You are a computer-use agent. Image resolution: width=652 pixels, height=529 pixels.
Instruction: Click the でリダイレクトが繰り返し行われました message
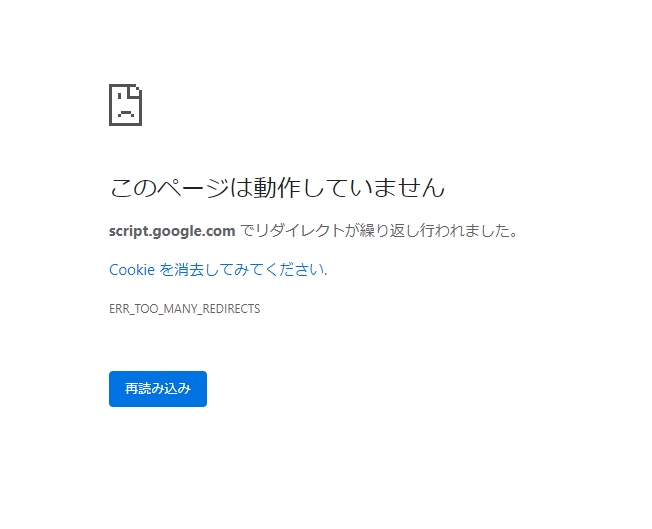(379, 230)
